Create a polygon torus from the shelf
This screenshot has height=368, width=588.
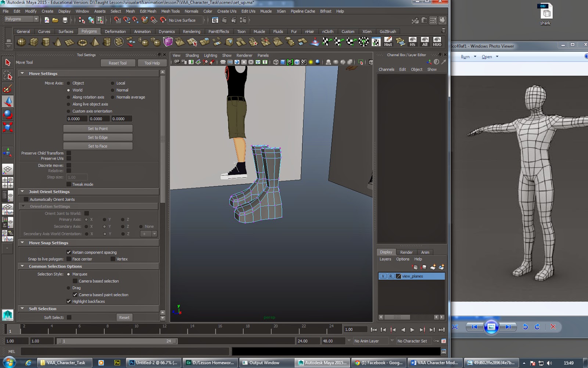(x=82, y=42)
